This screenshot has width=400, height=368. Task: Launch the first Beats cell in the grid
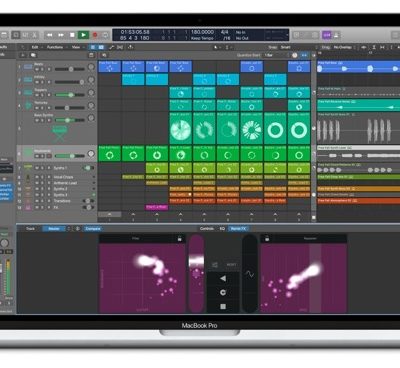pyautogui.click(x=109, y=67)
